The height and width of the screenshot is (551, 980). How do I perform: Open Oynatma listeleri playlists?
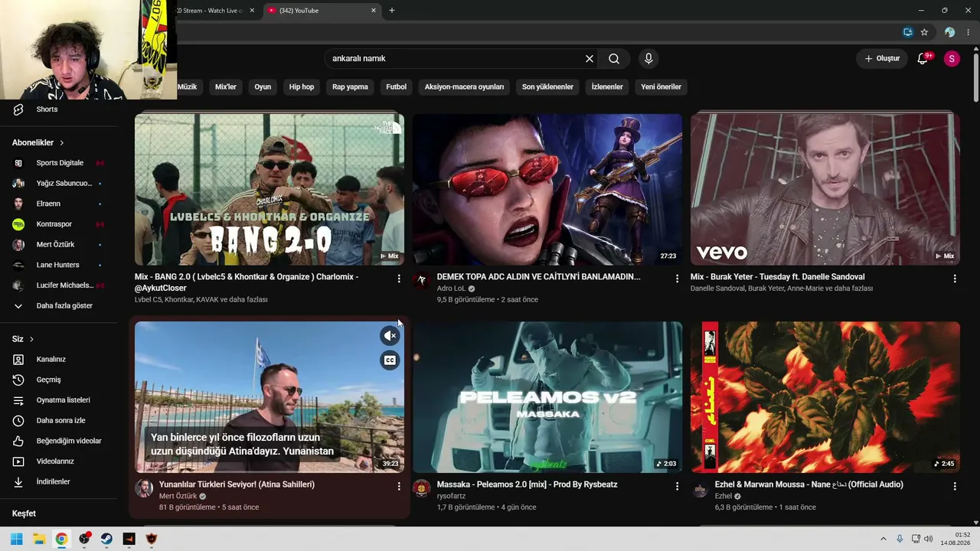point(63,400)
